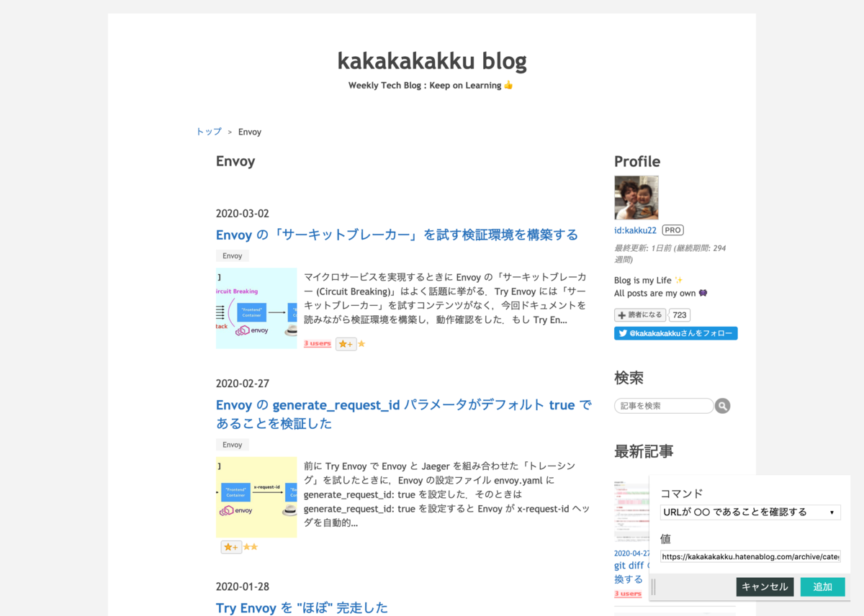
Task: Click the magnifying glass search button
Action: pyautogui.click(x=723, y=406)
